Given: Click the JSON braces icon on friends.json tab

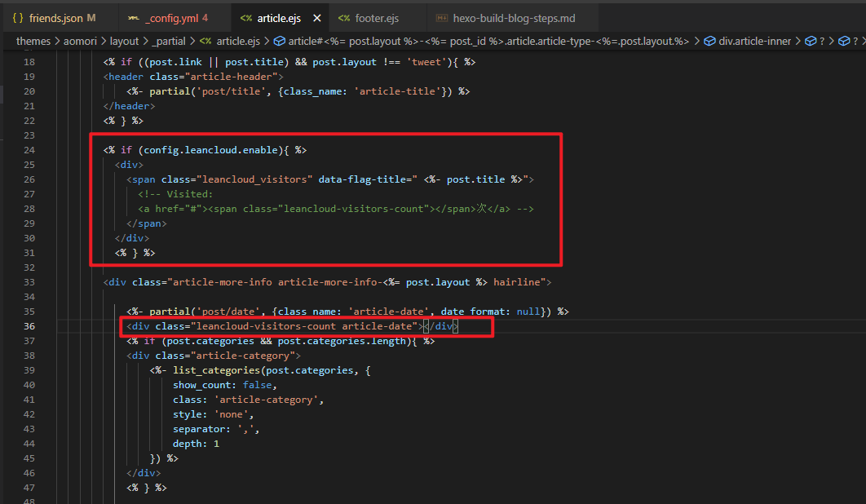Looking at the screenshot, I should coord(17,17).
